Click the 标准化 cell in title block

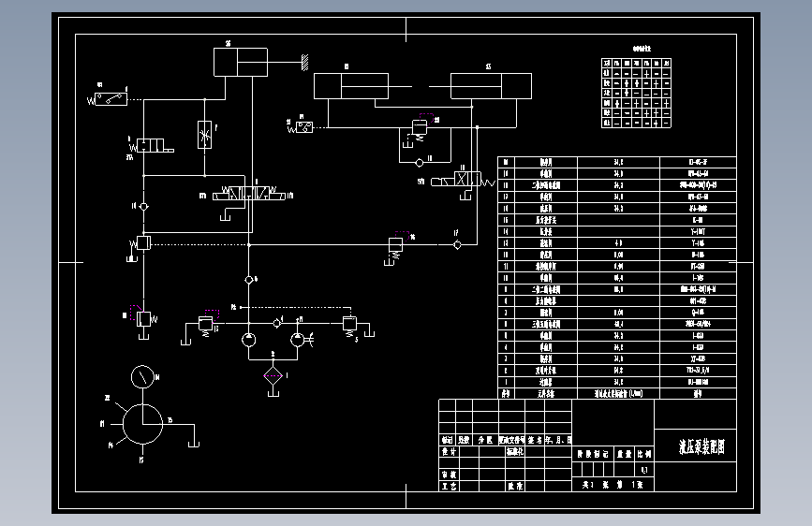(515, 451)
